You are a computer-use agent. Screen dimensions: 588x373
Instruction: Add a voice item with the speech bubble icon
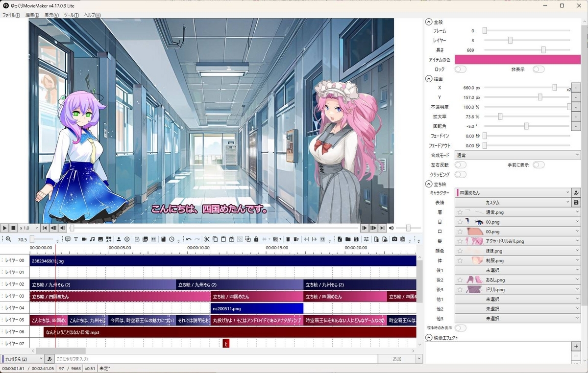pos(68,239)
